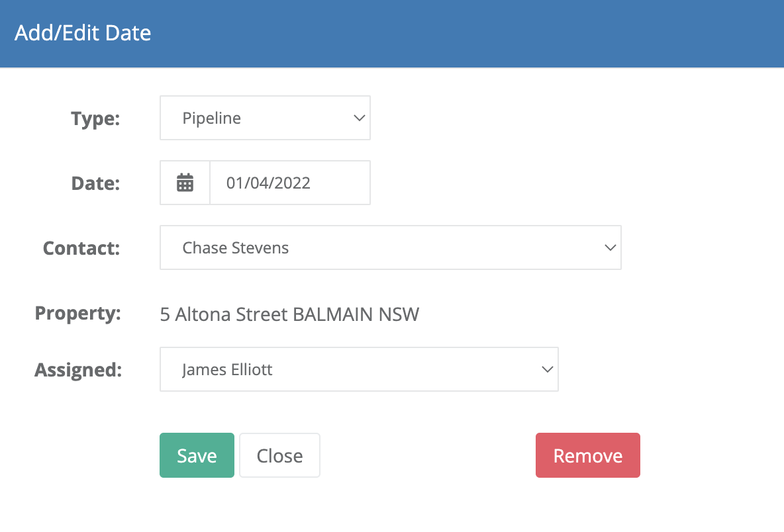
Task: Open the calendar date picker icon
Action: (185, 183)
